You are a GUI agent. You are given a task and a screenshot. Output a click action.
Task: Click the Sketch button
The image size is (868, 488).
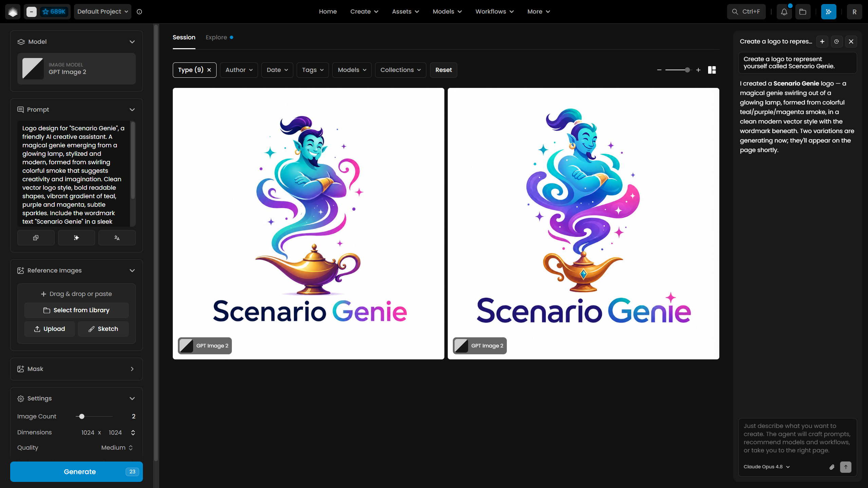(x=103, y=329)
